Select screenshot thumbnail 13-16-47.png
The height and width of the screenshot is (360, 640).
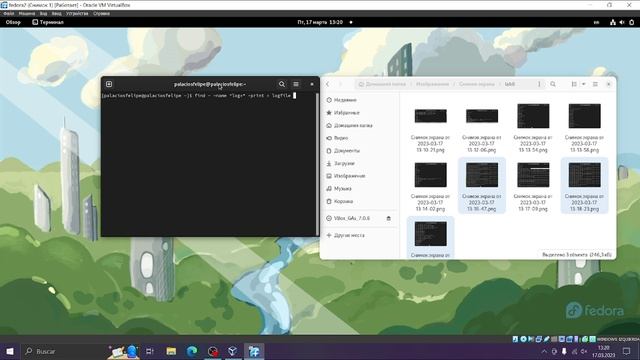[482, 175]
